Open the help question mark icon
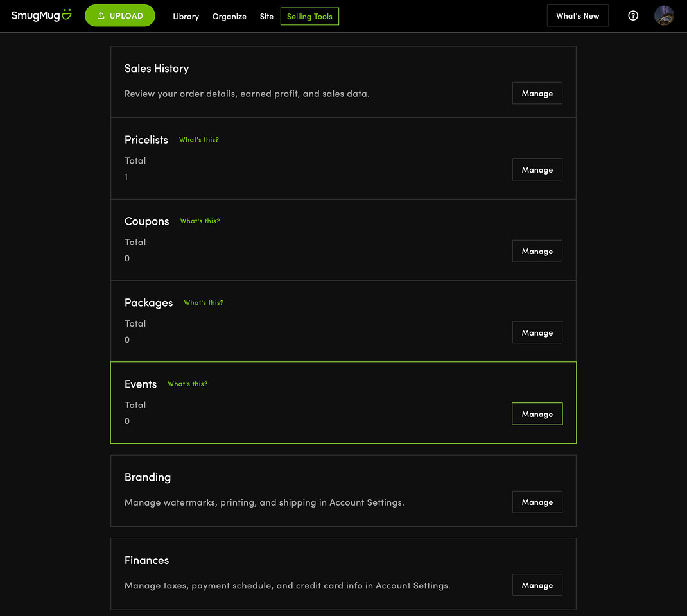687x616 pixels. tap(632, 16)
